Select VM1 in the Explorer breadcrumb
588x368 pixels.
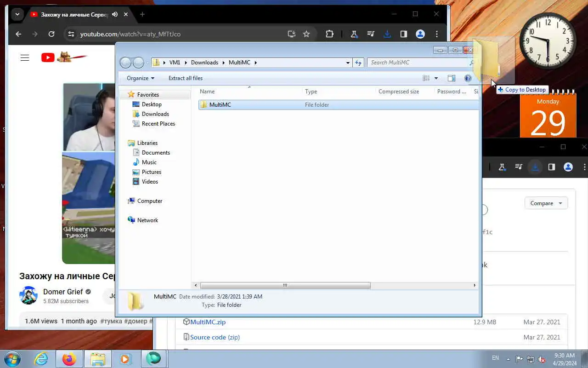pos(175,63)
